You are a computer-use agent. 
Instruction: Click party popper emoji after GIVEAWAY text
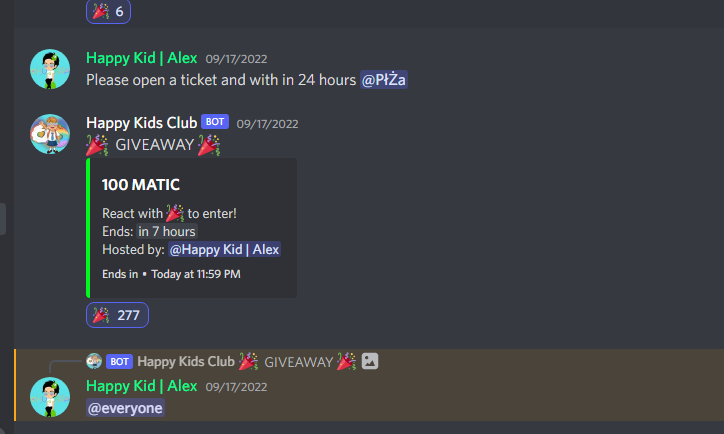tap(209, 145)
